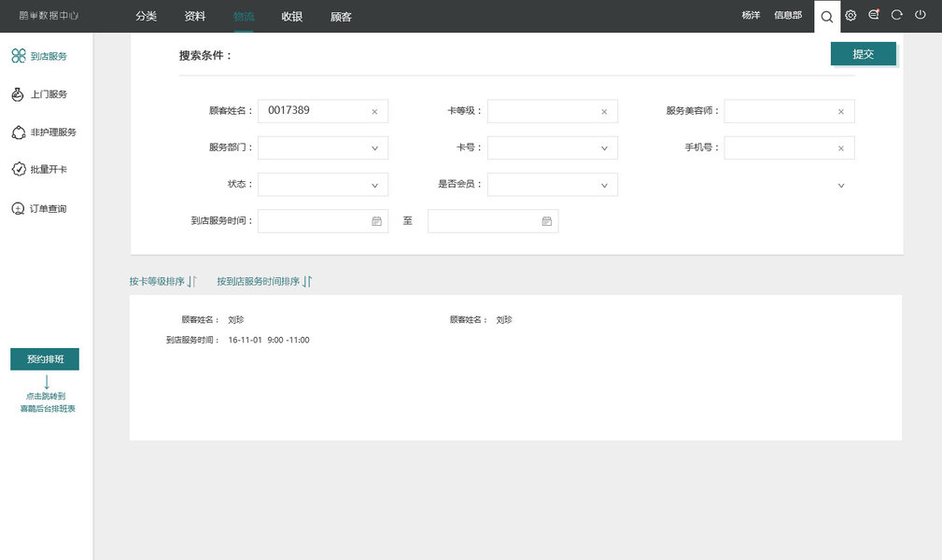
Task: Click the 预约排班 button
Action: (x=45, y=359)
